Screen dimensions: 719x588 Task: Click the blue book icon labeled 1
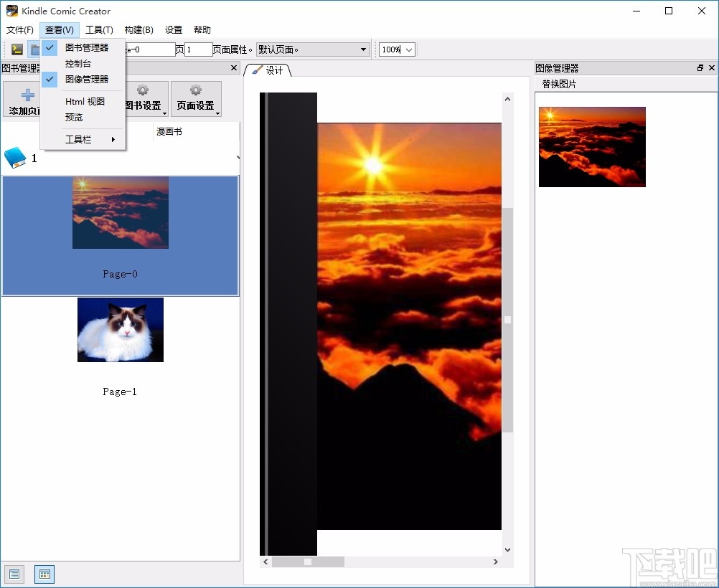(15, 158)
